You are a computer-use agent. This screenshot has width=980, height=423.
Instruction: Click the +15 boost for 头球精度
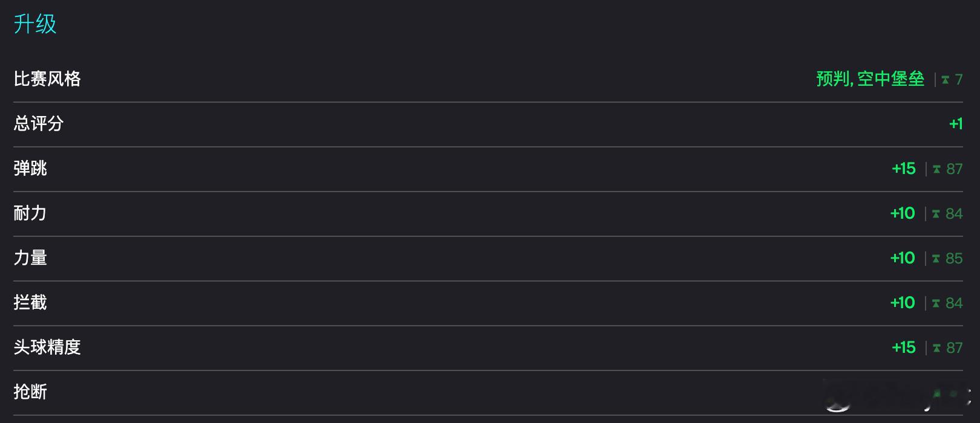904,347
